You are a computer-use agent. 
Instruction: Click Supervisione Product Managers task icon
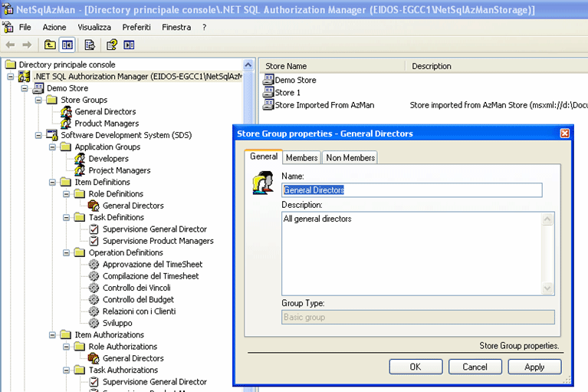pos(94,241)
